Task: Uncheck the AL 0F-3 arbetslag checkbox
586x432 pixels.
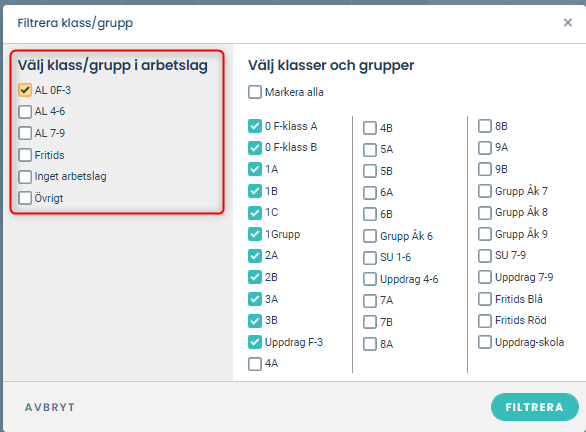Action: tap(25, 90)
